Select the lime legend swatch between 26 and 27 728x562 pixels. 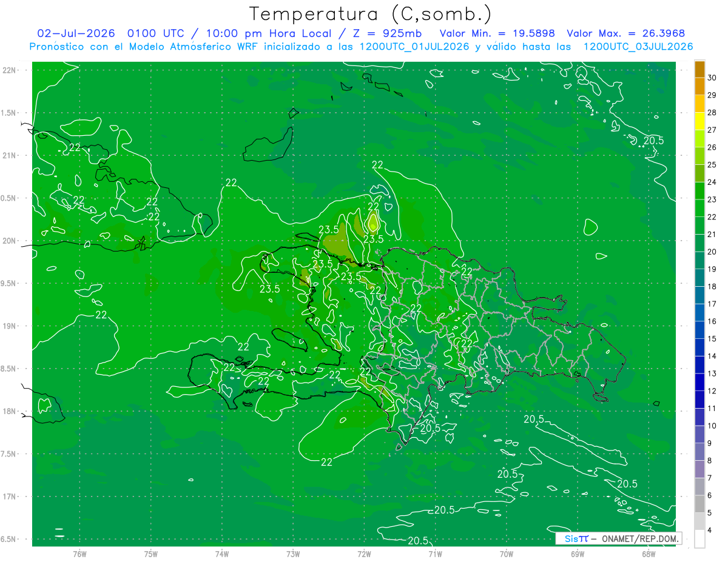coord(699,139)
